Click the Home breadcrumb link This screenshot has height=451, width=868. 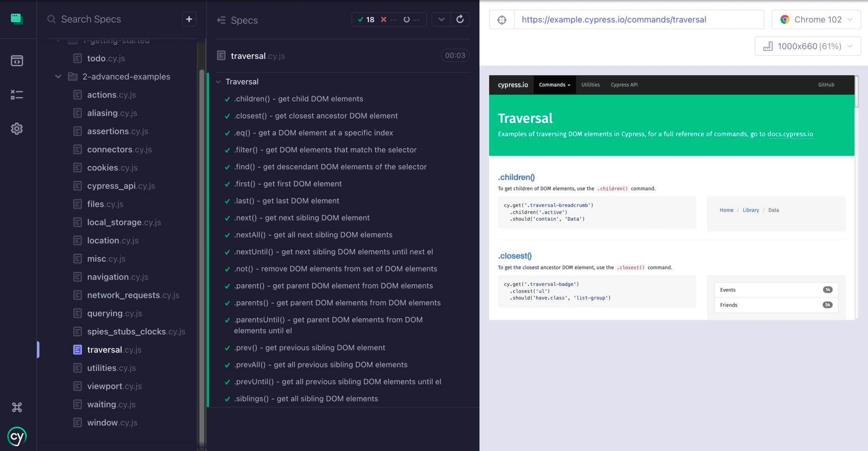(x=726, y=210)
